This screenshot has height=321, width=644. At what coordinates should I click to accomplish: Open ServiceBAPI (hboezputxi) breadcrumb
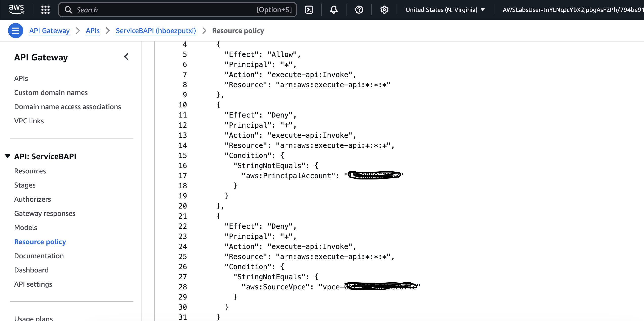tap(156, 31)
